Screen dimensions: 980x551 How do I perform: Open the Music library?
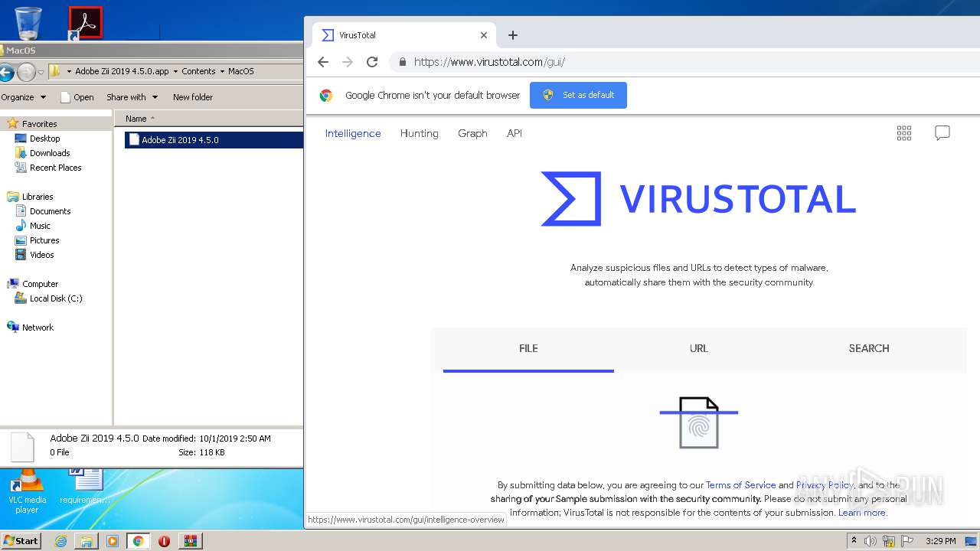(33, 226)
